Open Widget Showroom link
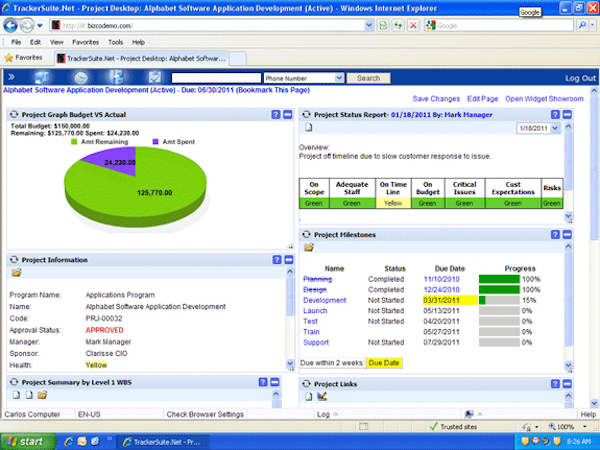Image resolution: width=600 pixels, height=450 pixels. tap(544, 99)
